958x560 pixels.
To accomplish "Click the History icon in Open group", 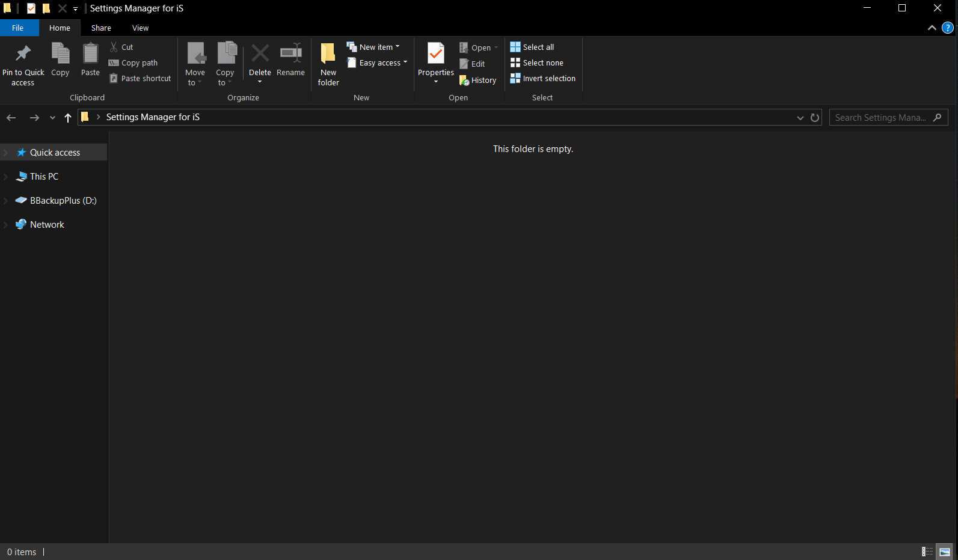I will (464, 80).
